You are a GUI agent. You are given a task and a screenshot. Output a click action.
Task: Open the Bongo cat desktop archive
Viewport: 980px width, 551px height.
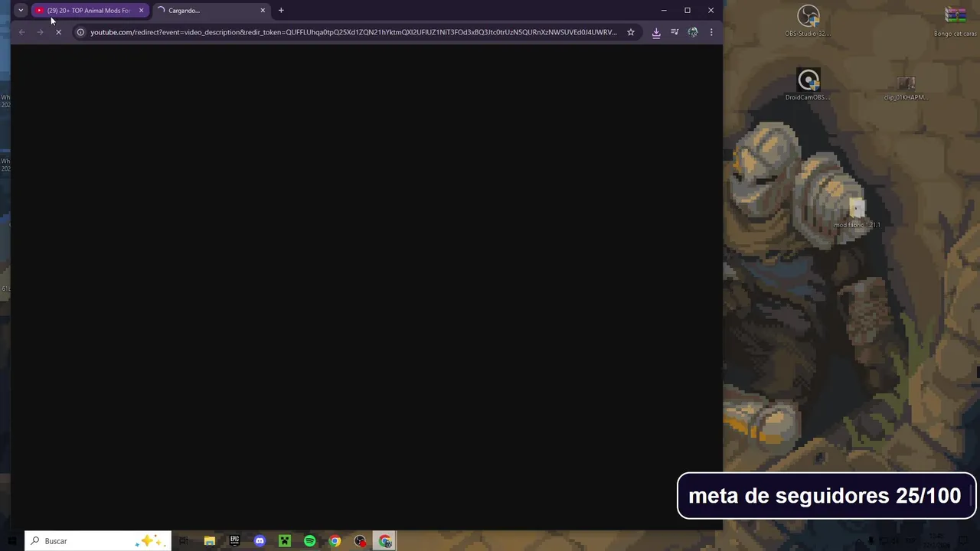click(955, 21)
